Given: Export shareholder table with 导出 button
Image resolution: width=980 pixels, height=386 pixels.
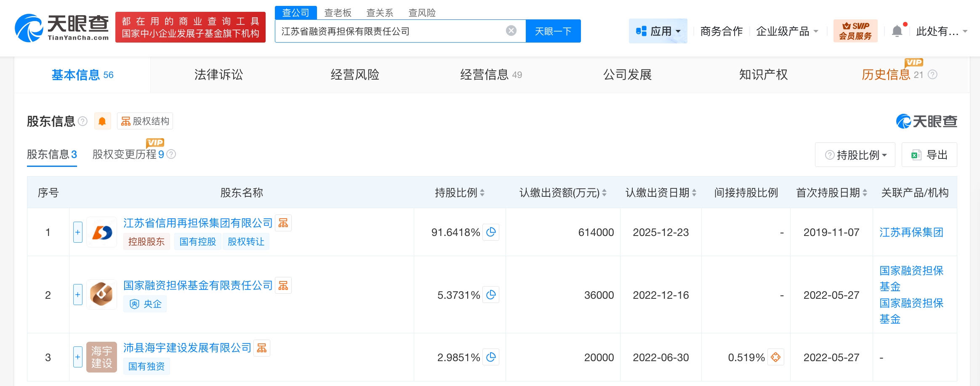Looking at the screenshot, I should click(x=929, y=155).
